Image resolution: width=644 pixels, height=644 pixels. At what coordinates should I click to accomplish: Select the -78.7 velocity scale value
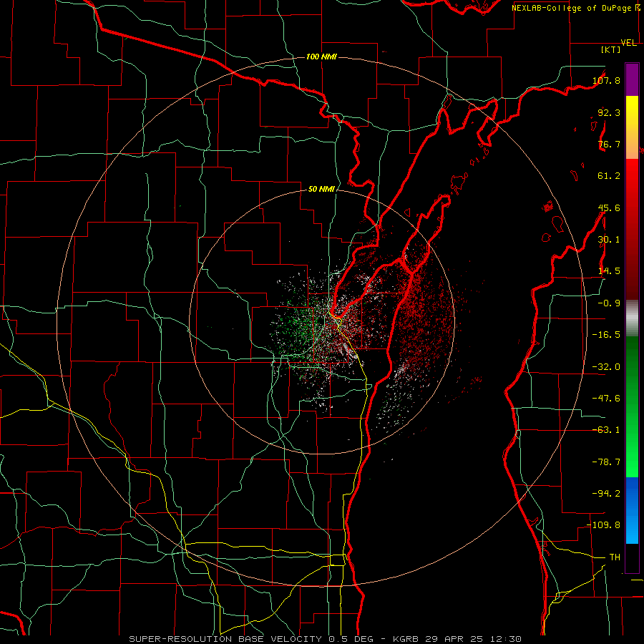point(606,462)
